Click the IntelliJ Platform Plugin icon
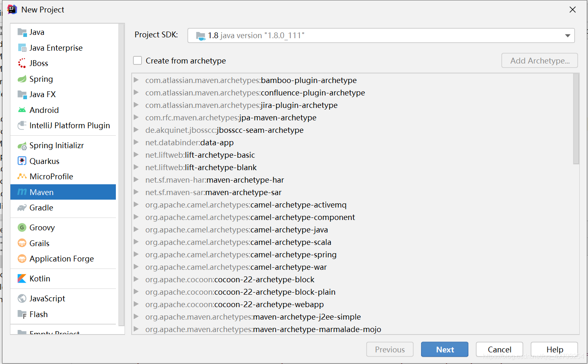This screenshot has width=588, height=364. pos(22,126)
